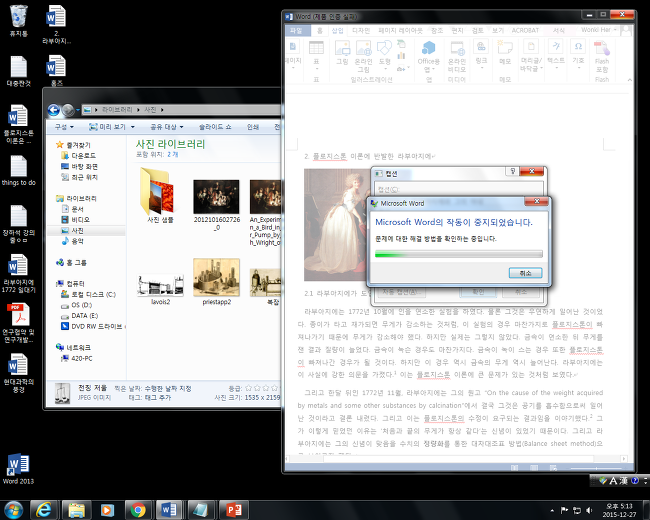This screenshot has height=520, width=650.
Task: Open the Recycle Bin (휴지통) desktop icon
Action: [x=19, y=21]
